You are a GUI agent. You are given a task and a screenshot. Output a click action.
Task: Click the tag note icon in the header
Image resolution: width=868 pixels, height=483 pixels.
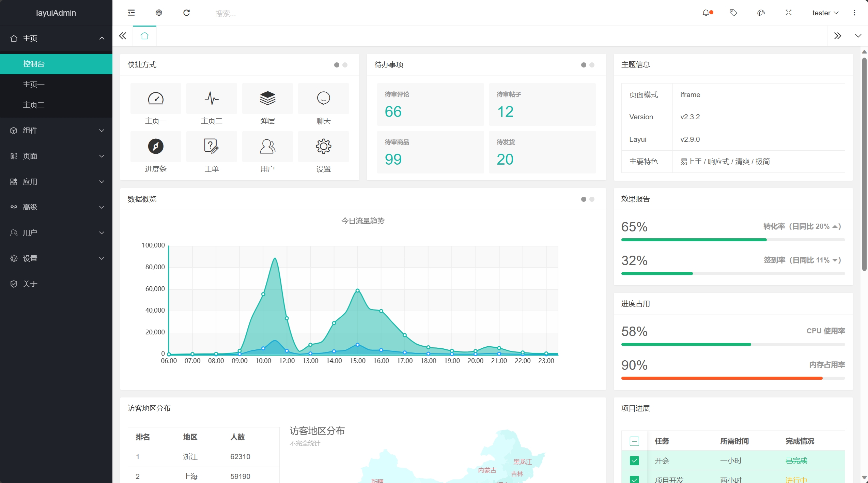click(733, 13)
